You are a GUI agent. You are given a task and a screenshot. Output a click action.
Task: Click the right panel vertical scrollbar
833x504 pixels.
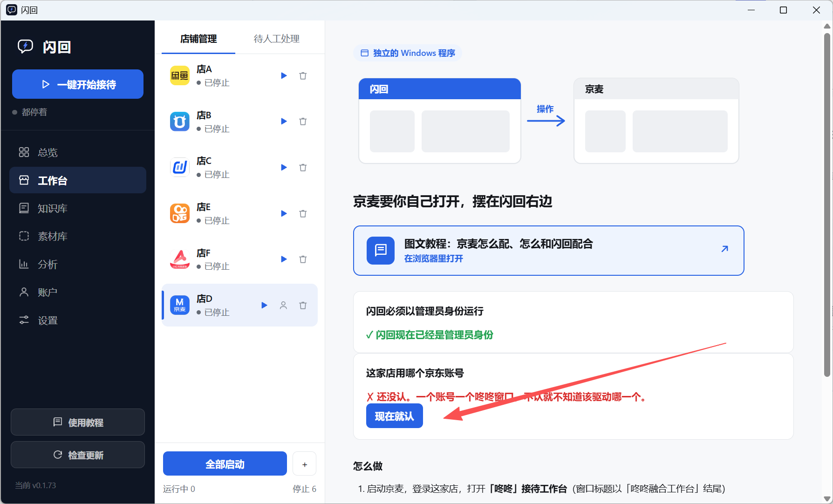(x=827, y=204)
